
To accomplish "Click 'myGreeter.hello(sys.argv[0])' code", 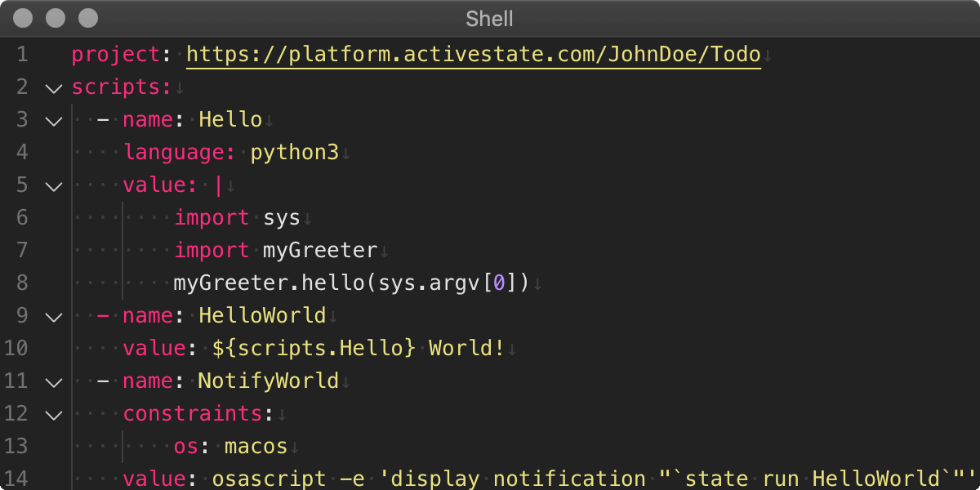I will coord(351,283).
